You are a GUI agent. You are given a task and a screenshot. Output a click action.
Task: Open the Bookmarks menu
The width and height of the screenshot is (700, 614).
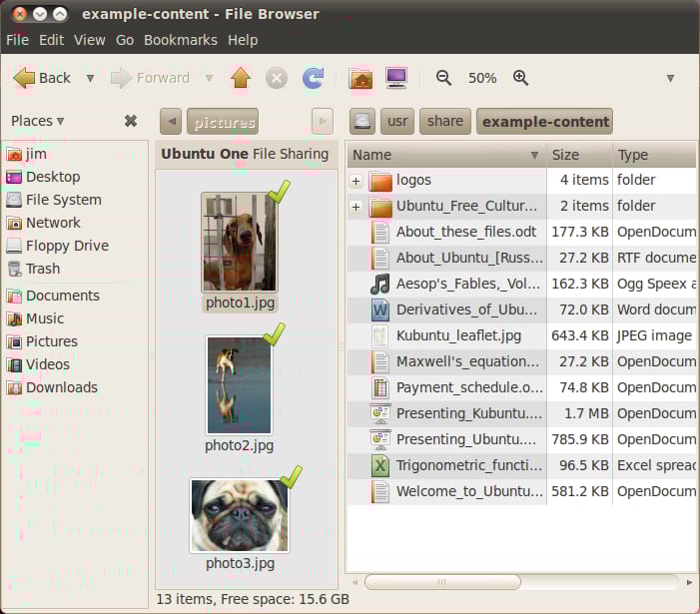[180, 40]
